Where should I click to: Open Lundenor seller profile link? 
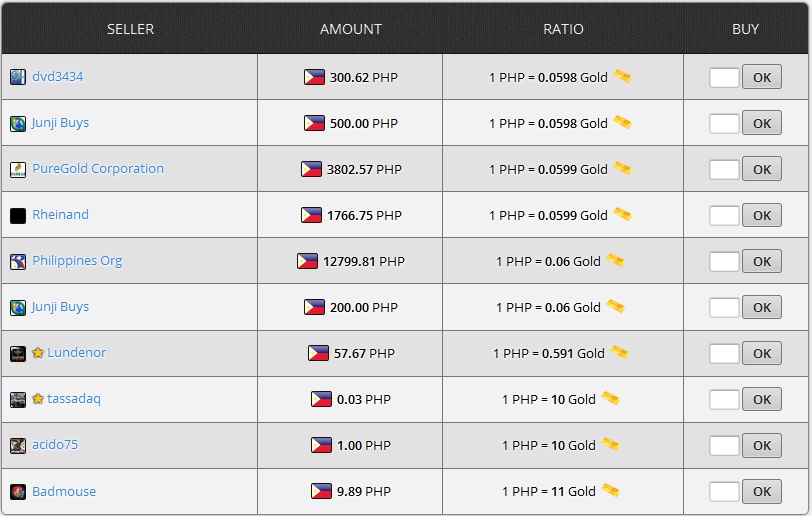coord(76,353)
